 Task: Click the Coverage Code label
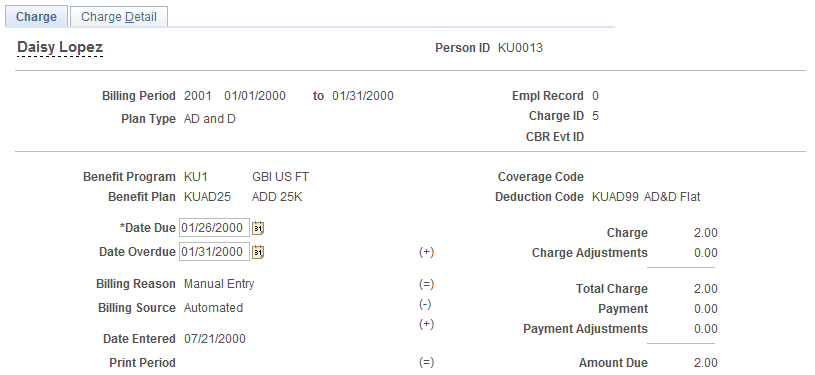tap(541, 177)
